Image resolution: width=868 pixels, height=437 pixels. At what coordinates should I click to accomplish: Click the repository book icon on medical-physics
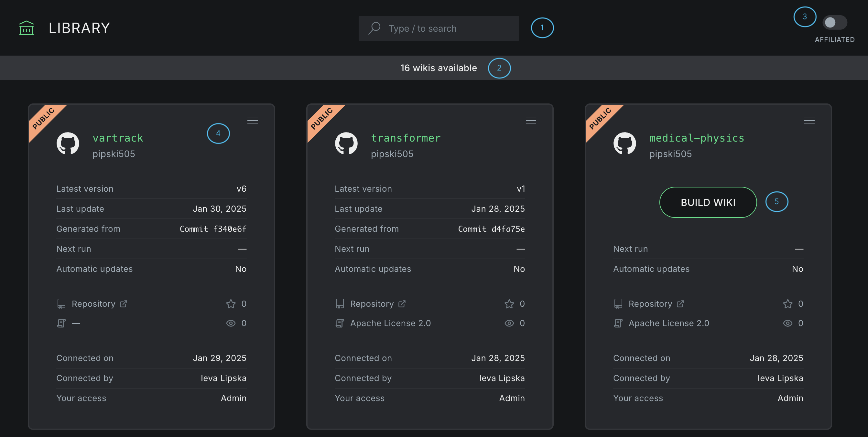[x=618, y=304]
